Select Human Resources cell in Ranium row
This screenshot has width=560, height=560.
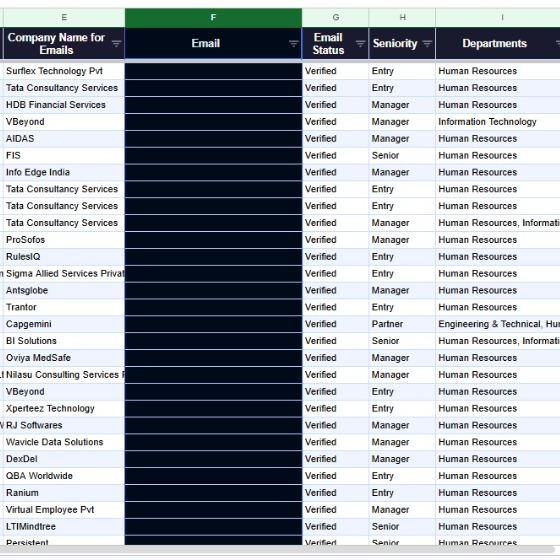tap(498, 493)
